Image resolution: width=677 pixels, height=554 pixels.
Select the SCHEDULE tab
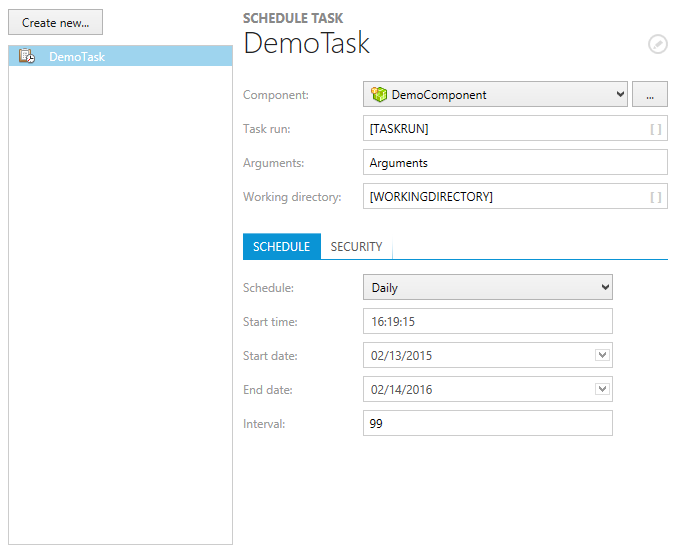point(281,247)
